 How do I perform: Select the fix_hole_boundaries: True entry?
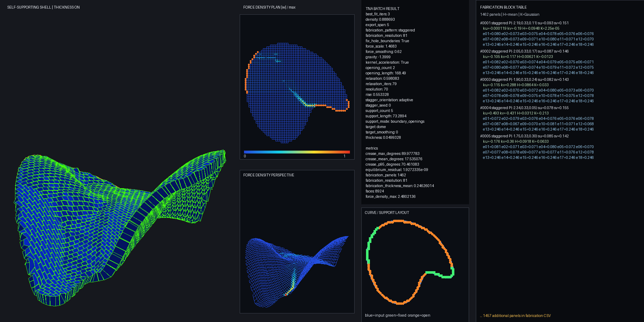[x=387, y=41]
